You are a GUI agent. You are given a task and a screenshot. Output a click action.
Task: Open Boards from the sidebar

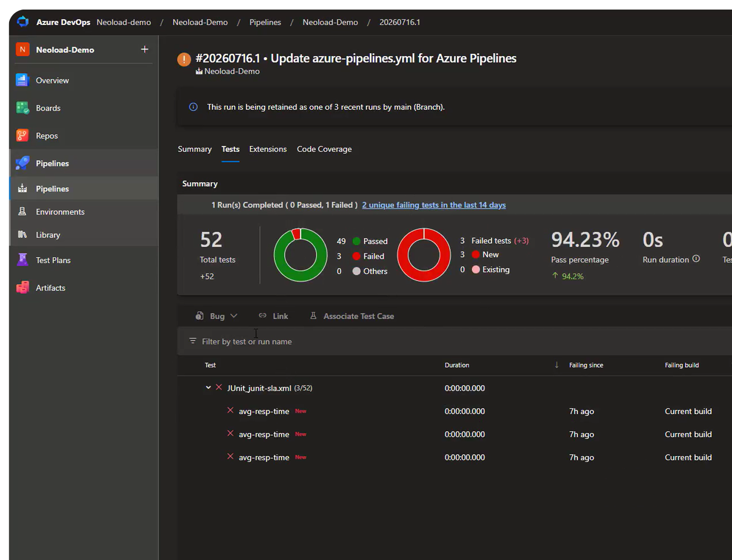point(48,108)
